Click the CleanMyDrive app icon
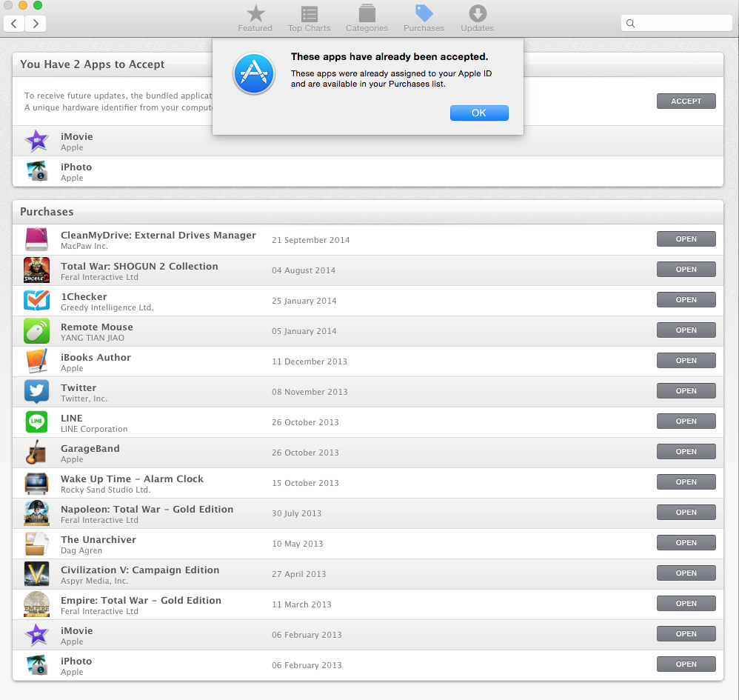Screen dimensions: 739x700 coord(37,239)
